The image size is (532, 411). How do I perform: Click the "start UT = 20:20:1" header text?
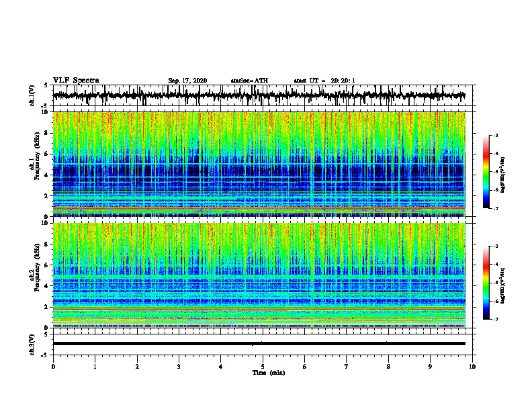click(324, 81)
